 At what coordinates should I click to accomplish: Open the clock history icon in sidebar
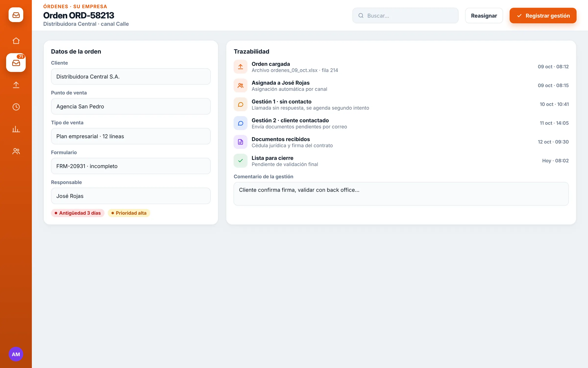pyautogui.click(x=16, y=107)
